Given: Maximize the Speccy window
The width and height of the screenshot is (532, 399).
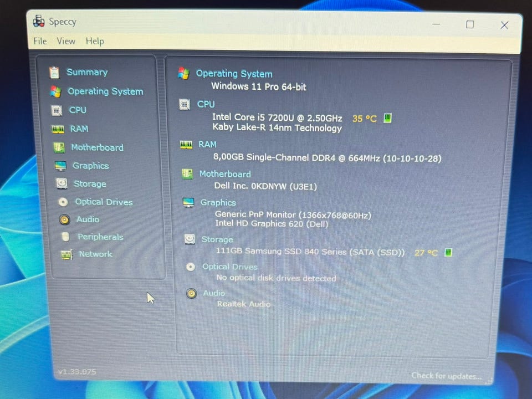Looking at the screenshot, I should point(470,24).
